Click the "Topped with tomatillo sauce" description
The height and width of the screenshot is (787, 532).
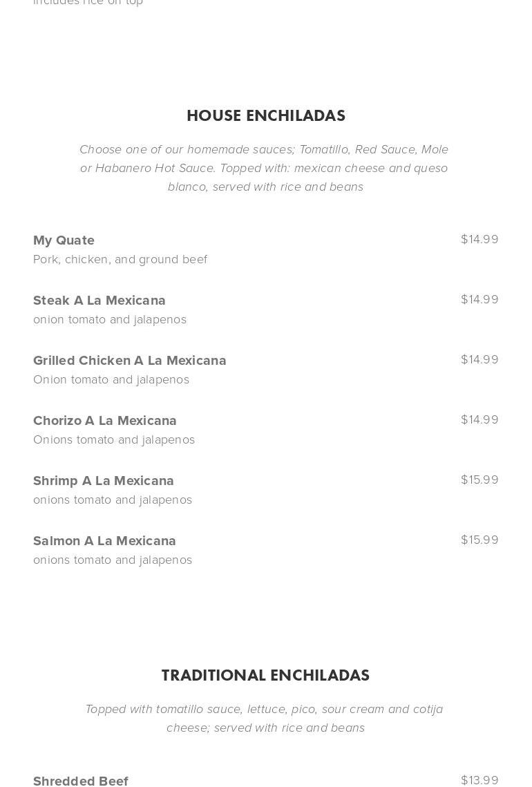click(265, 718)
